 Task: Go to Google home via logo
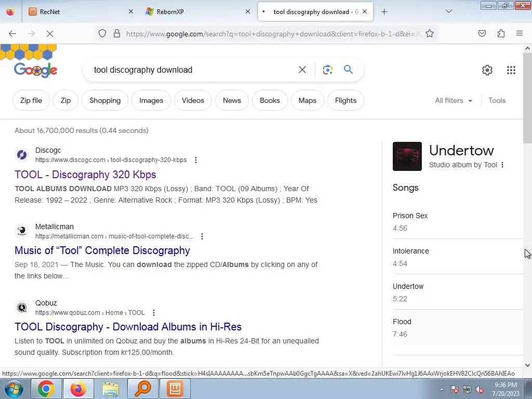click(x=35, y=70)
